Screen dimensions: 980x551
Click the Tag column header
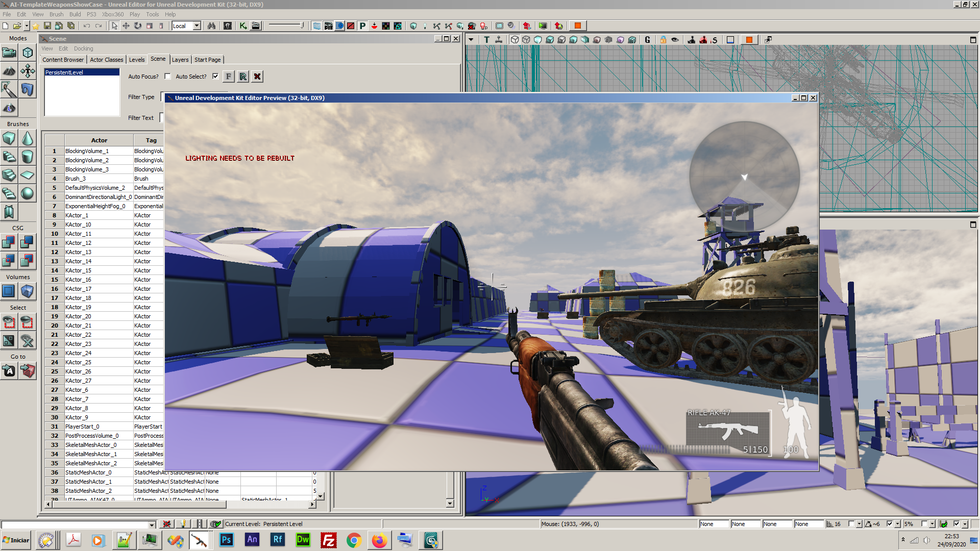click(x=151, y=140)
